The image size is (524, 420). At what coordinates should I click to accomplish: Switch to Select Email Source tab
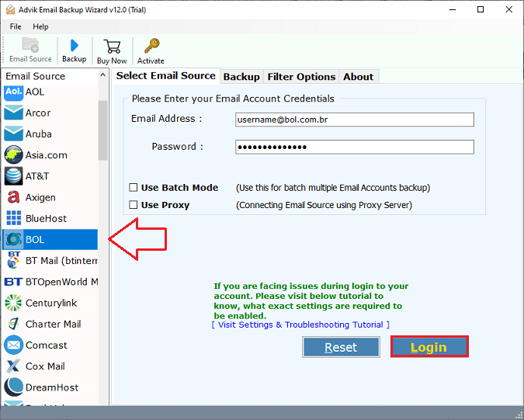[166, 75]
